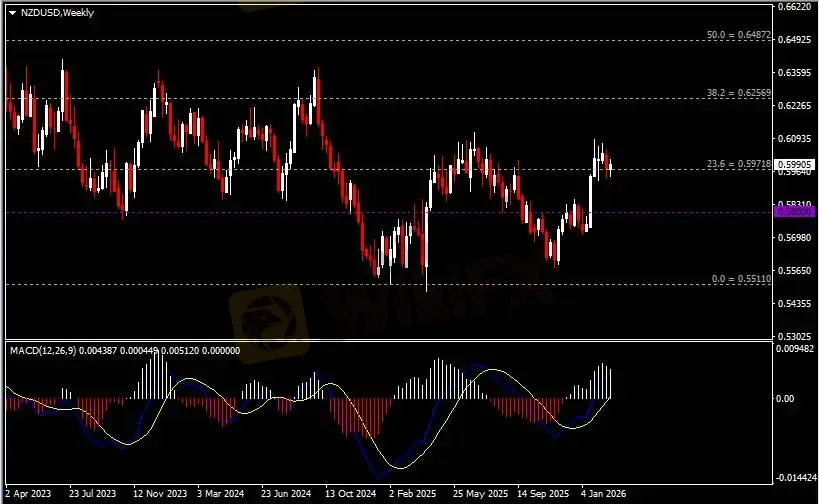Click the 2 Feb 2025 date label

pos(413,494)
